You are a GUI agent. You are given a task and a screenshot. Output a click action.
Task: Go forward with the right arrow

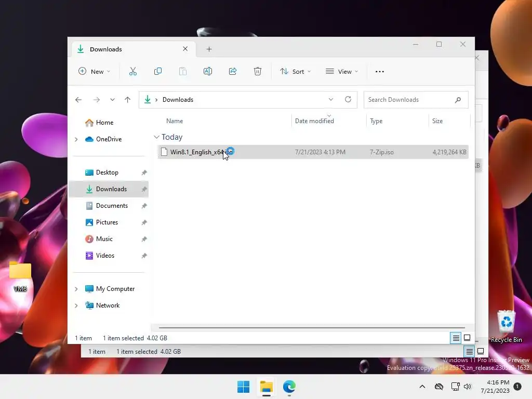(x=96, y=100)
